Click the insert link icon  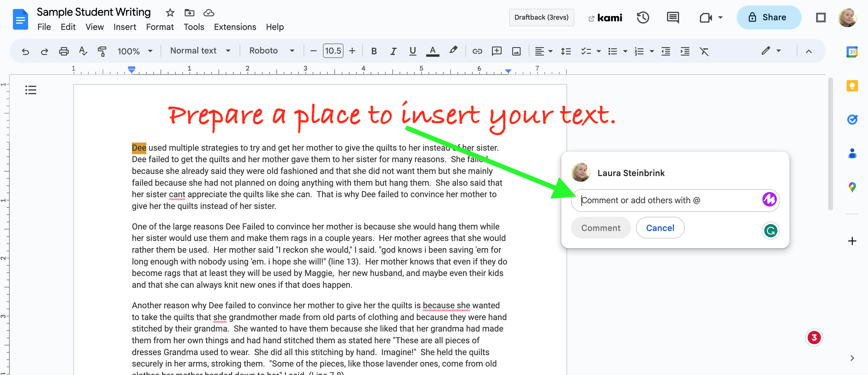coord(477,51)
